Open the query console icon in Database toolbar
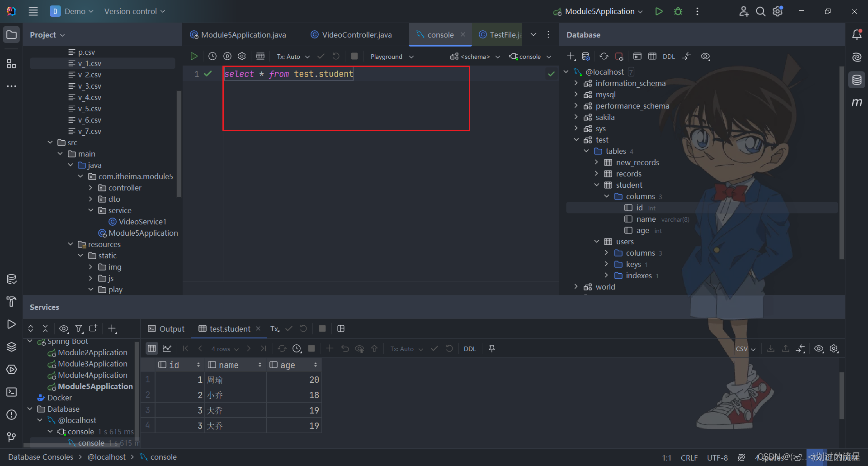868x466 pixels. (x=637, y=56)
